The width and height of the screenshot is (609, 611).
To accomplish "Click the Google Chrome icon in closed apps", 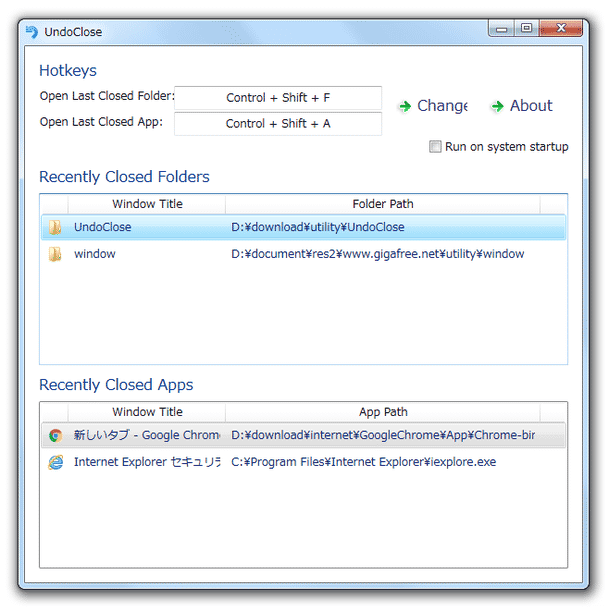I will click(x=56, y=435).
